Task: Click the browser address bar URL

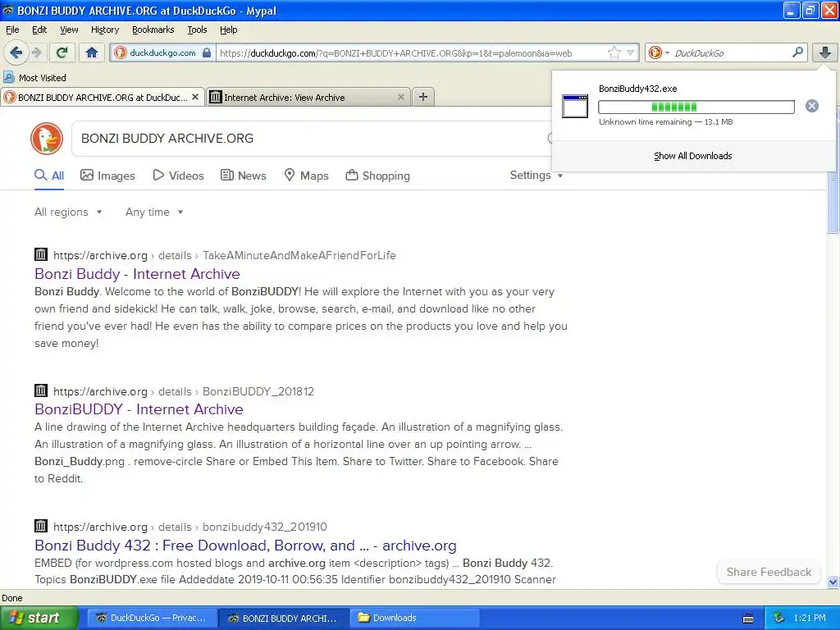Action: point(396,53)
